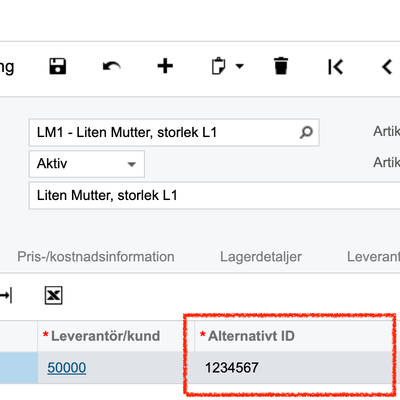Click the fit columns arrow icon

pyautogui.click(x=6, y=295)
